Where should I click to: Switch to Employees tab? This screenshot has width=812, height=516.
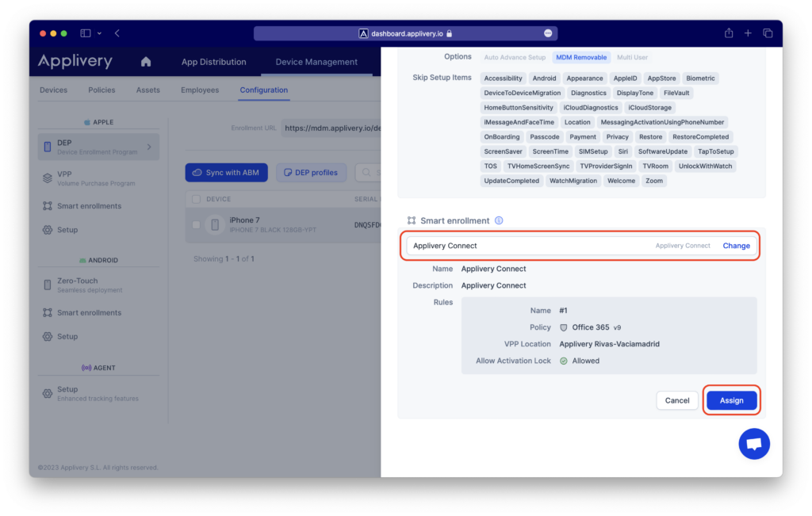(x=200, y=90)
